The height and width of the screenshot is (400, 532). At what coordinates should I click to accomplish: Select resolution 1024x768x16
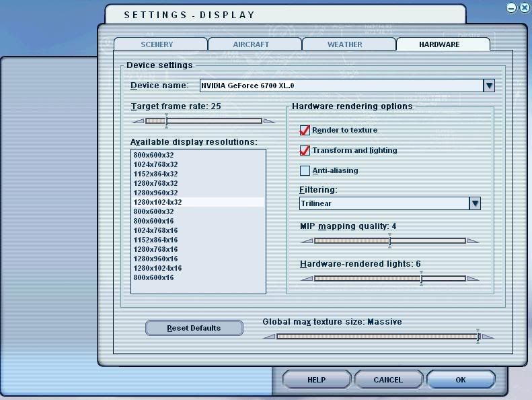(x=198, y=230)
